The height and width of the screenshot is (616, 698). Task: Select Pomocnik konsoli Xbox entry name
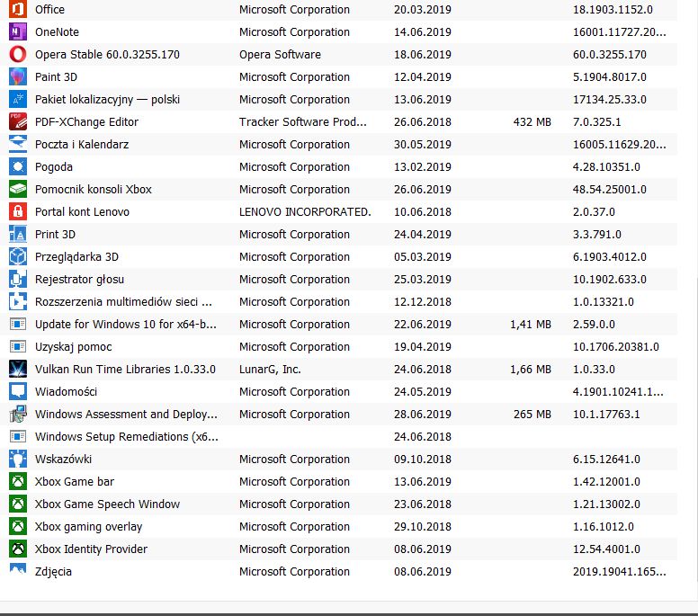pos(94,189)
